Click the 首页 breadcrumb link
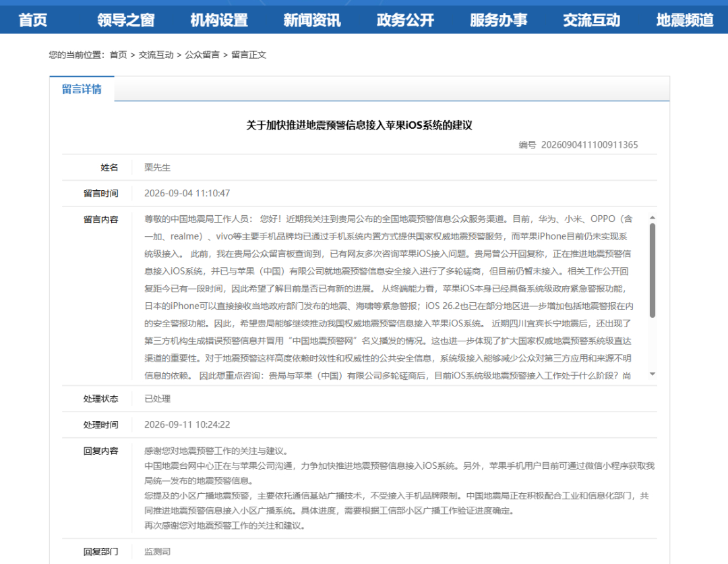The image size is (728, 564). 118,55
